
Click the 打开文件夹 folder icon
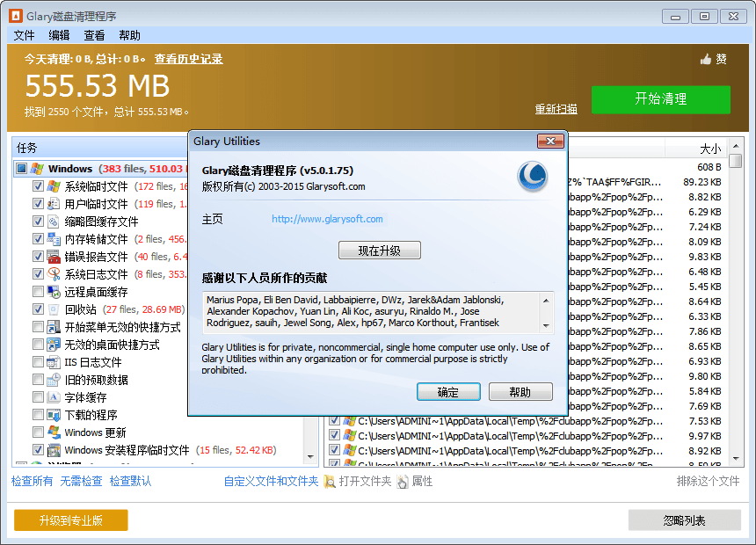tap(330, 482)
